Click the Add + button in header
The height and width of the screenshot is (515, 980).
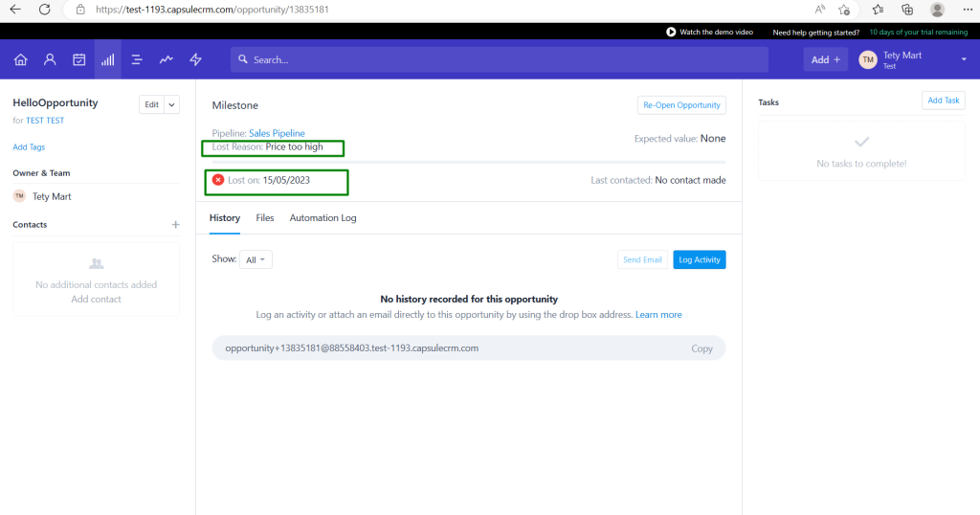826,59
